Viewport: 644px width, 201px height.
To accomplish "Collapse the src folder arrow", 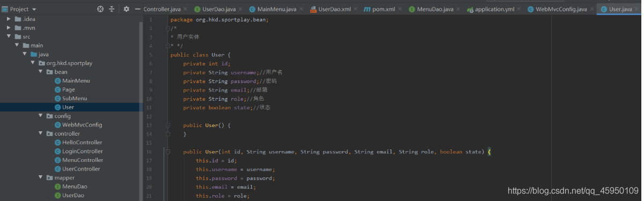I will [9, 36].
